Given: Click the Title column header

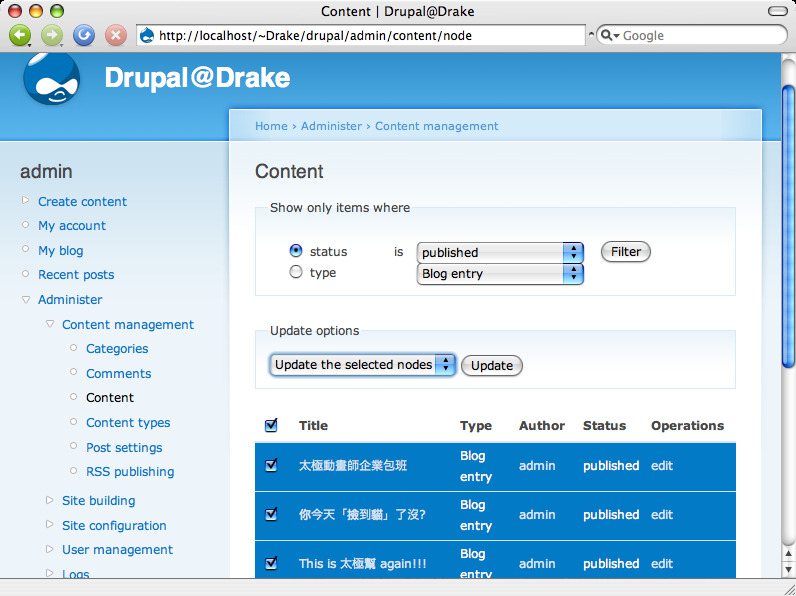Looking at the screenshot, I should (x=313, y=425).
